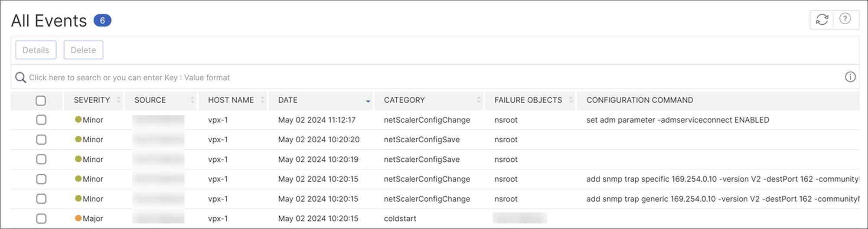Refresh the All Events list
The image size is (868, 229).
(x=822, y=20)
